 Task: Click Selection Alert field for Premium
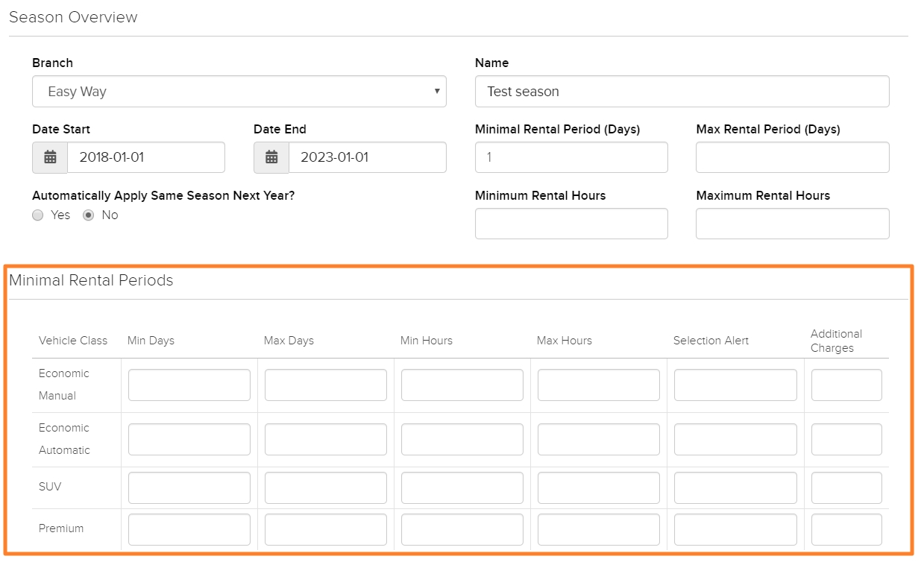pyautogui.click(x=735, y=530)
